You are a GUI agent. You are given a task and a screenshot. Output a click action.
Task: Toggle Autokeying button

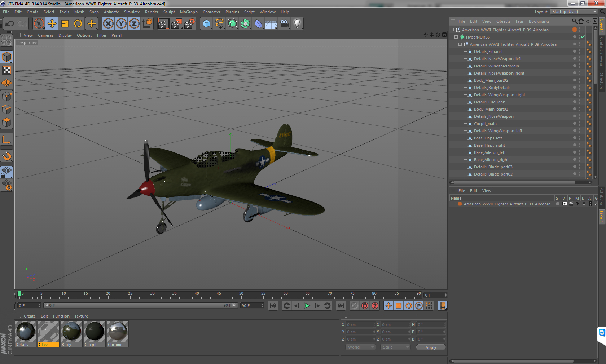365,306
